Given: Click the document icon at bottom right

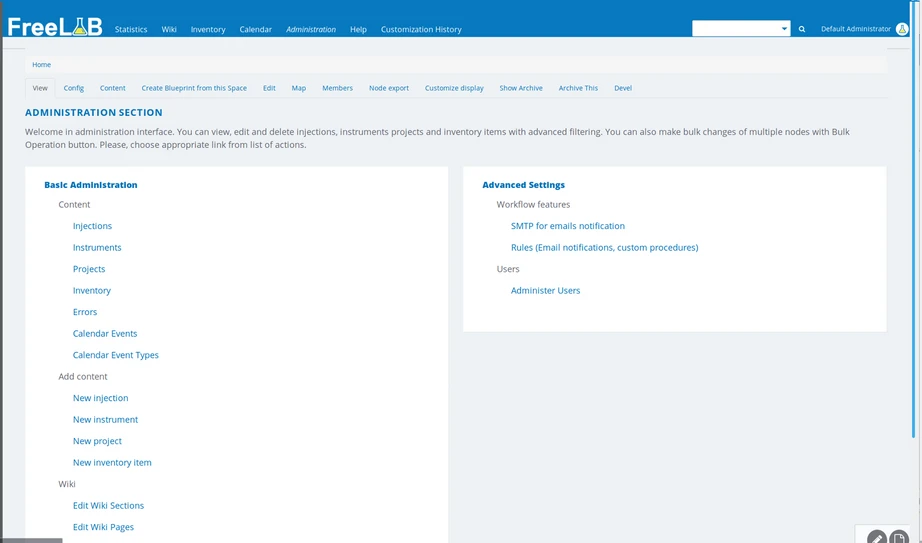Looking at the screenshot, I should tap(898, 538).
